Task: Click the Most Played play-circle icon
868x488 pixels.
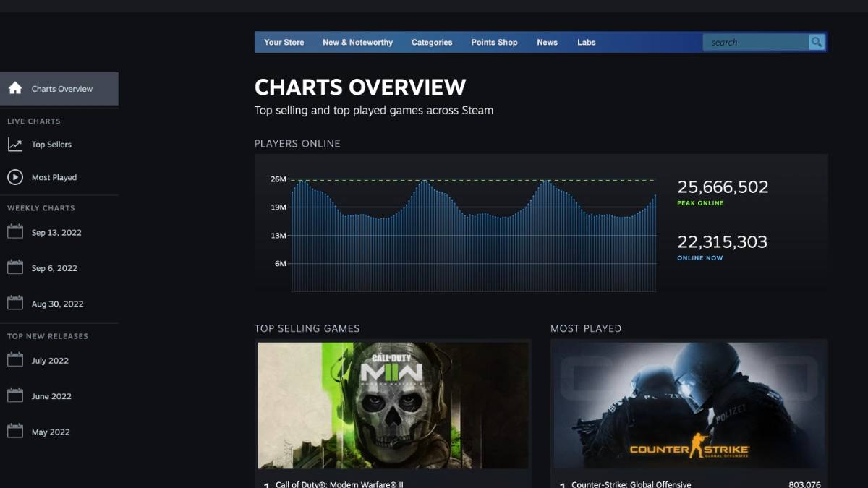Action: 15,177
